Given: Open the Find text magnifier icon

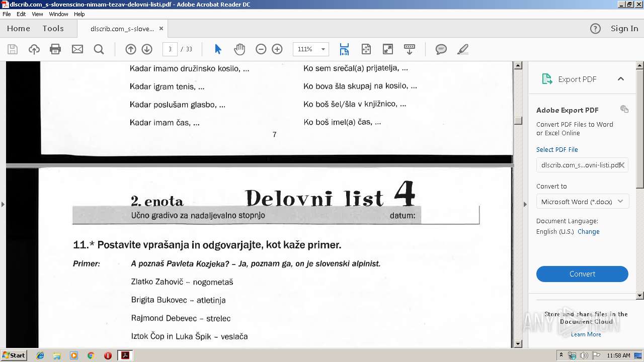Looking at the screenshot, I should (x=99, y=49).
